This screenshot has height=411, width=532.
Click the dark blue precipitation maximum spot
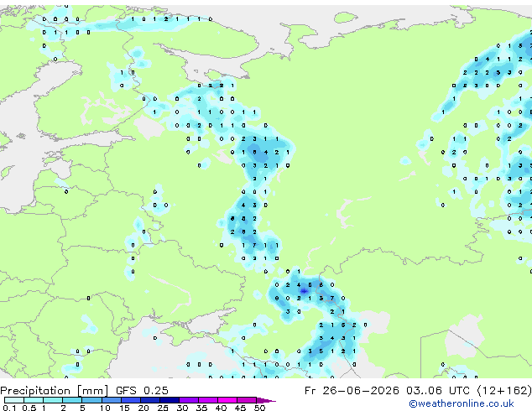coord(304,291)
